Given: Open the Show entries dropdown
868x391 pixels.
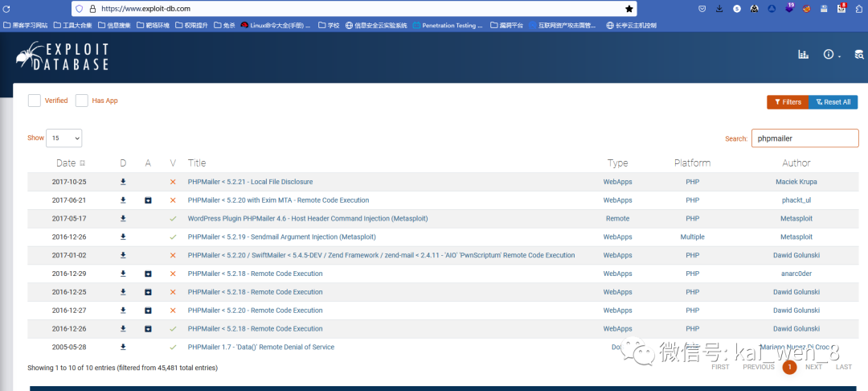Looking at the screenshot, I should pyautogui.click(x=63, y=138).
